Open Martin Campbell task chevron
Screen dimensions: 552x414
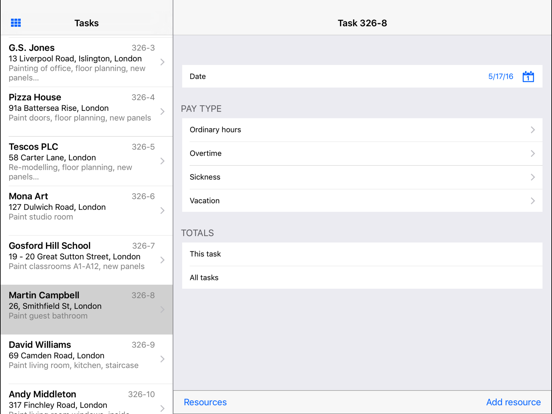point(162,309)
